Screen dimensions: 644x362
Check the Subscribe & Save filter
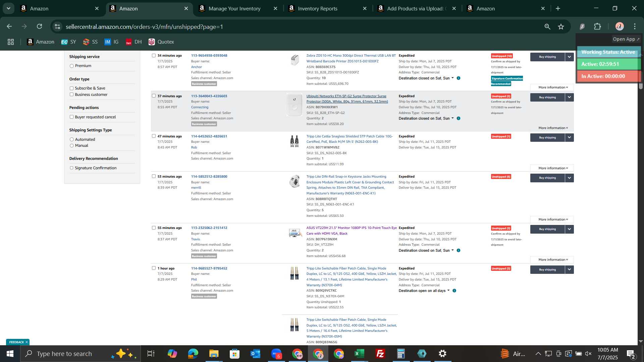71,88
